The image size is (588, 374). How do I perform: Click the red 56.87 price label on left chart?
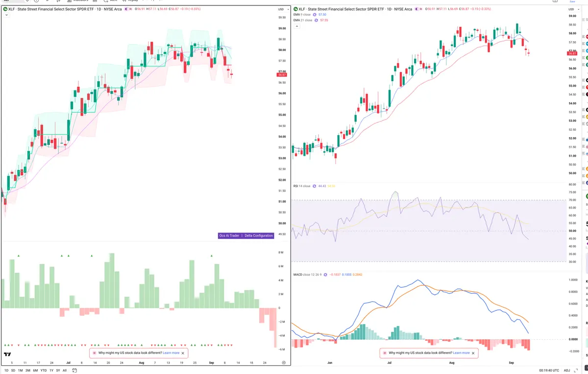click(x=282, y=75)
